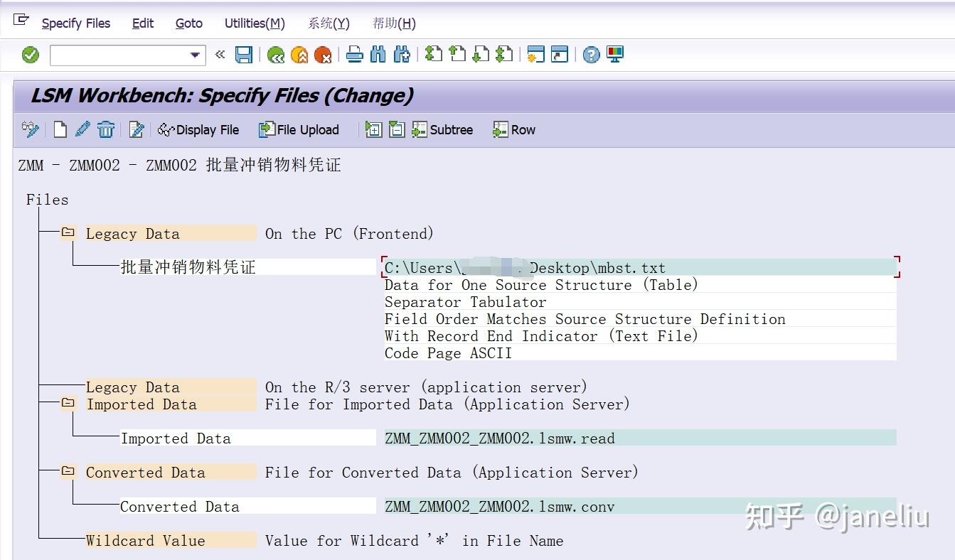
Task: Open Find with the binoculars icon
Action: pyautogui.click(x=380, y=55)
